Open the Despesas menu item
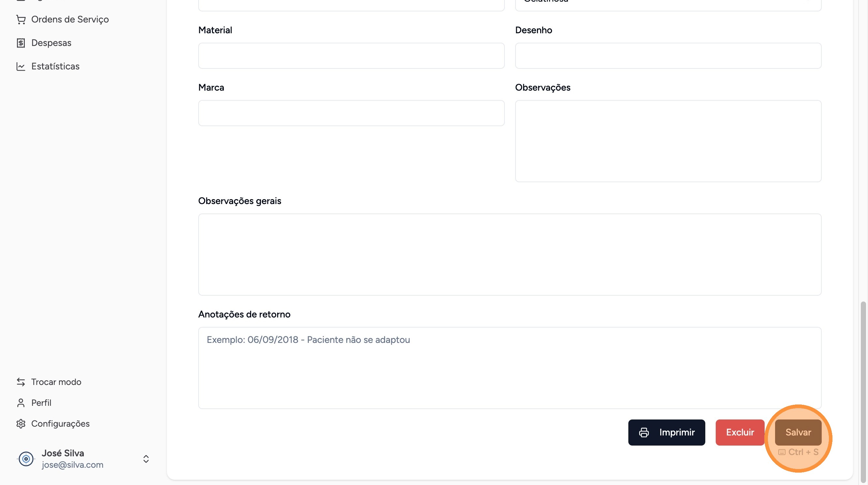This screenshot has height=485, width=868. pyautogui.click(x=51, y=43)
